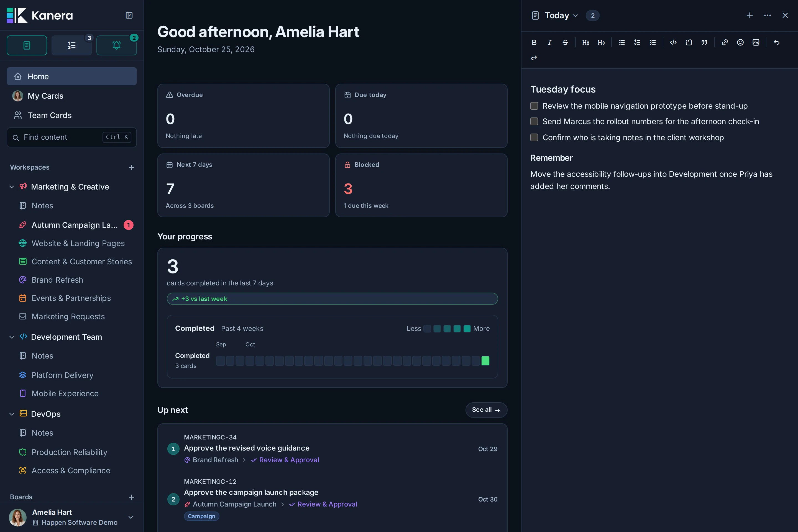This screenshot has width=798, height=532.
Task: Collapse Marketing & Creative workspace
Action: click(x=12, y=187)
